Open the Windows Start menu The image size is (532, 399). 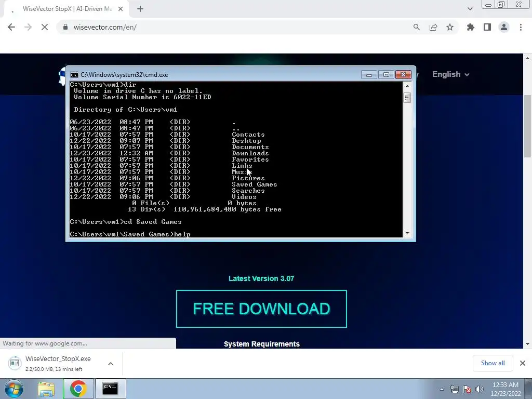click(x=14, y=389)
